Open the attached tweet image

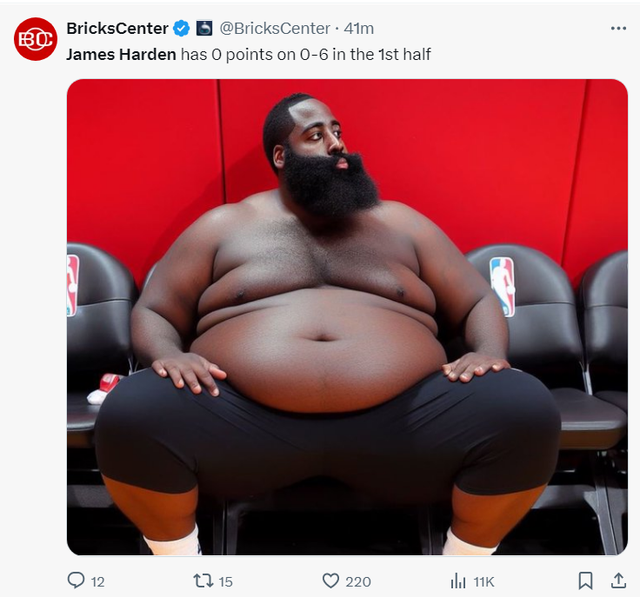point(347,317)
